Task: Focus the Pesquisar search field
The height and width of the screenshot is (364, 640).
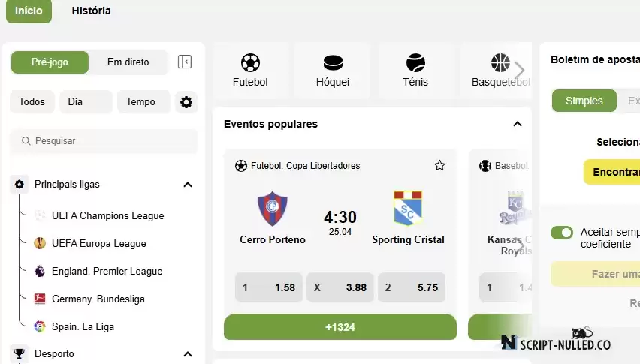Action: [x=104, y=141]
